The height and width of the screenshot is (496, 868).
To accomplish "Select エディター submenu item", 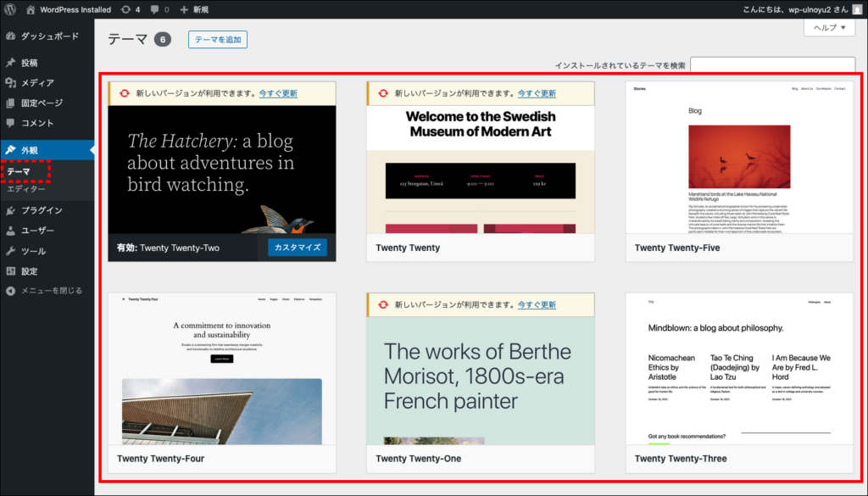I will point(26,189).
